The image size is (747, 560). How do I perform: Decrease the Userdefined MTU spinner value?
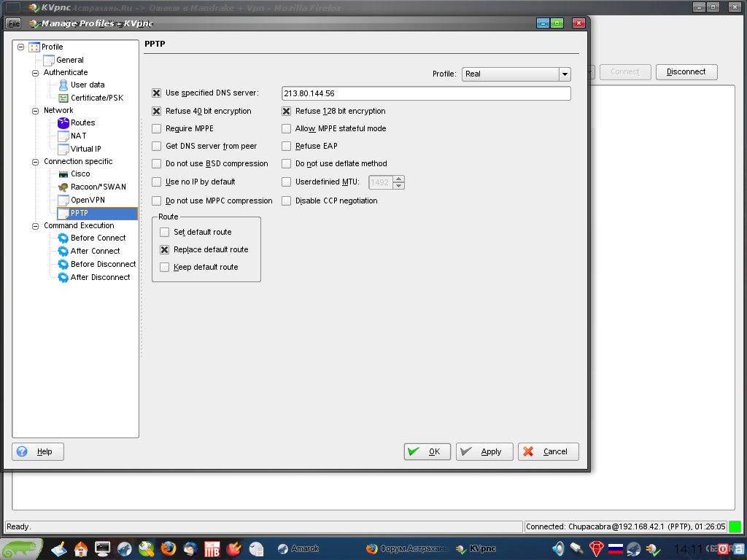pos(399,186)
